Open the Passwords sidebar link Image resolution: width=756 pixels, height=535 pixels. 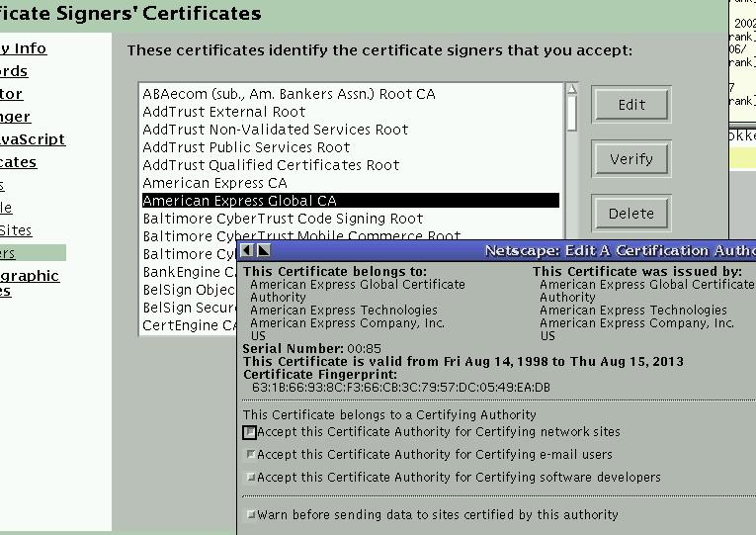[x=14, y=71]
